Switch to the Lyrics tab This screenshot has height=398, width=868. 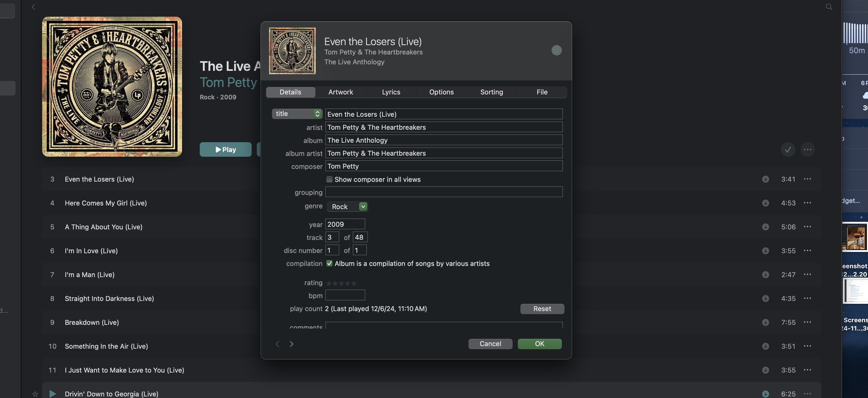pos(391,92)
